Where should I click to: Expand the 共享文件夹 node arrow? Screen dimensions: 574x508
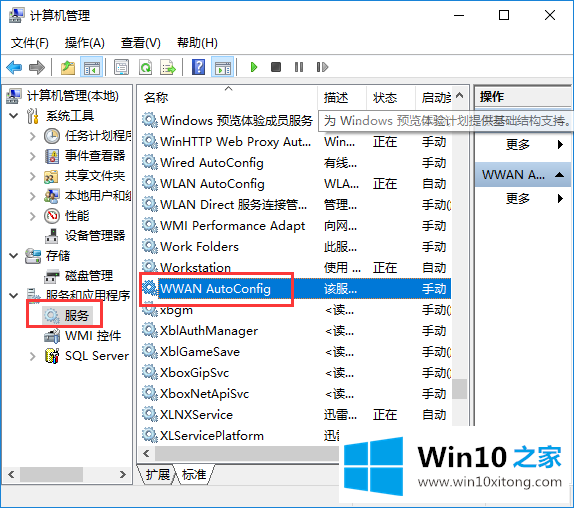(33, 176)
